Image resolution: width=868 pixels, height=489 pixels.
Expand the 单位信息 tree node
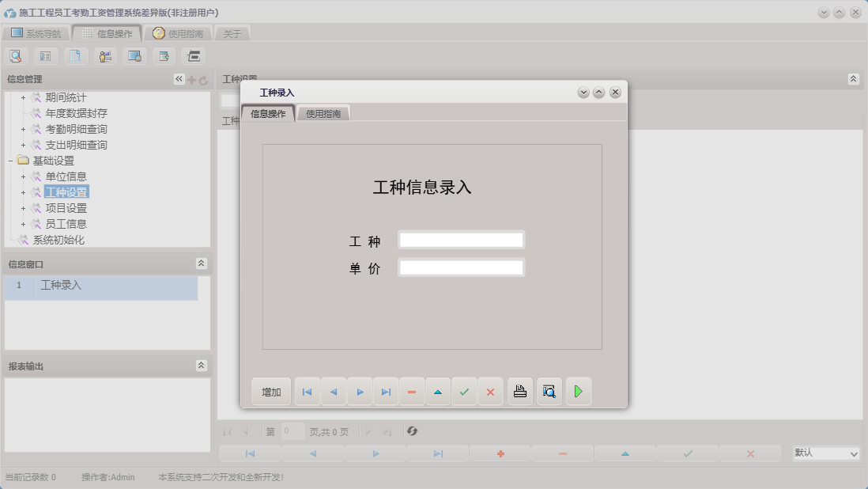[23, 176]
